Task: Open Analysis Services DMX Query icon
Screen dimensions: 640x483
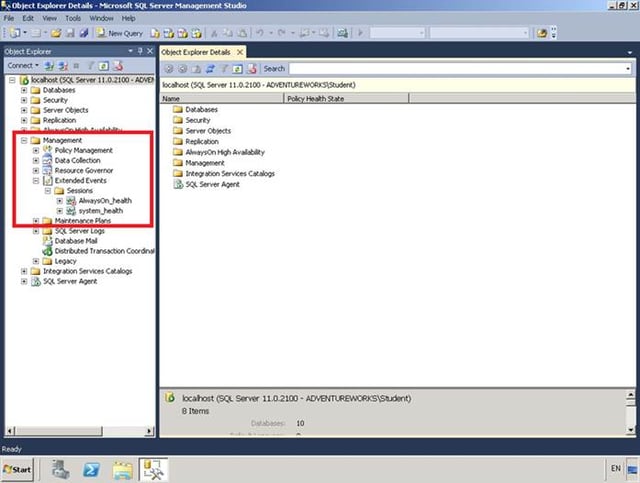Action: [182, 33]
